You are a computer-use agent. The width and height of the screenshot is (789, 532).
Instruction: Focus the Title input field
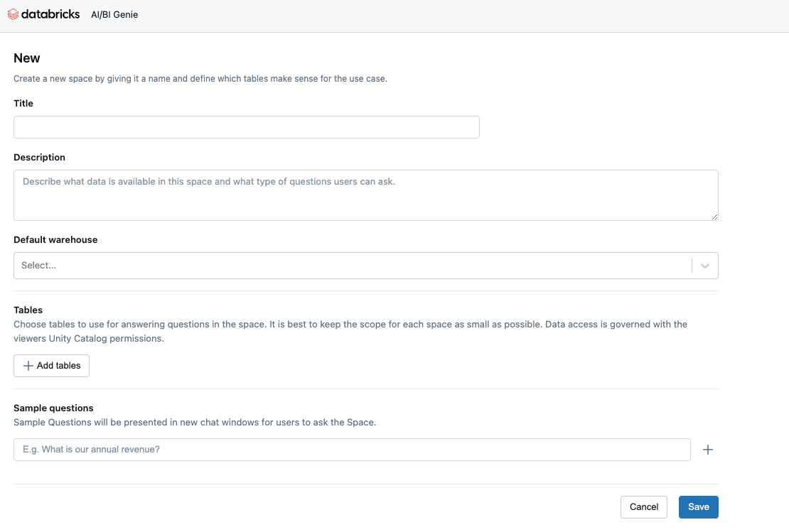click(x=246, y=126)
